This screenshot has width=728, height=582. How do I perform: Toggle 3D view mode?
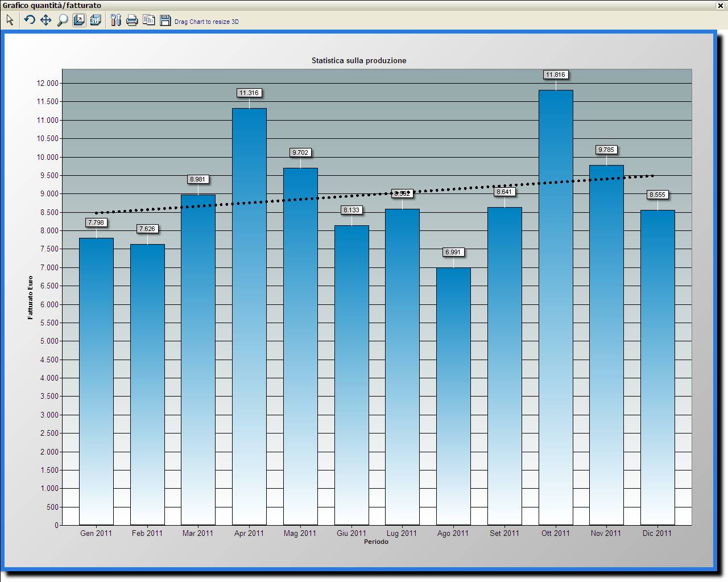point(96,20)
